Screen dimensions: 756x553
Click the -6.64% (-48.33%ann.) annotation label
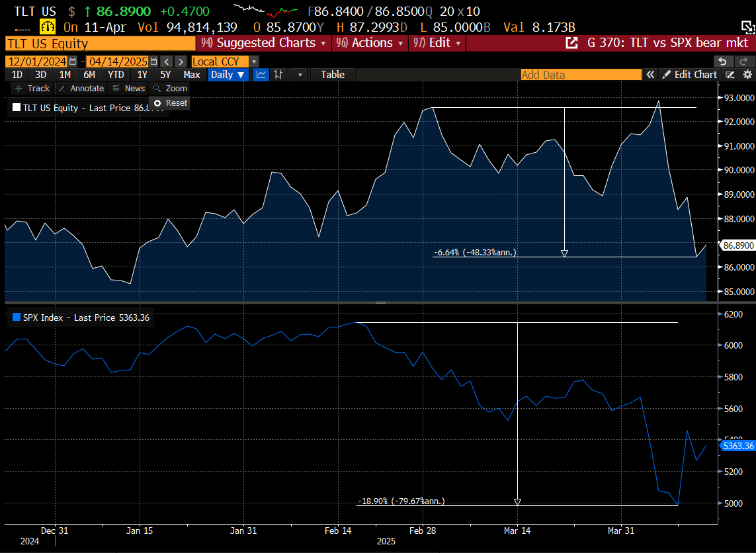(x=475, y=252)
